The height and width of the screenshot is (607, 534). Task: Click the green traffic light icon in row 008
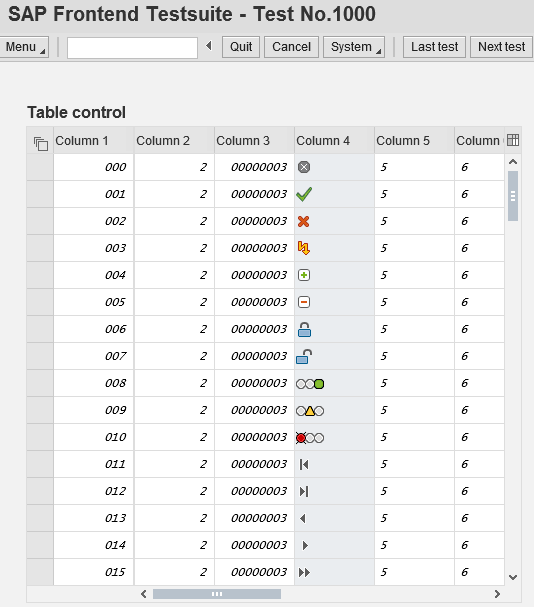[310, 384]
